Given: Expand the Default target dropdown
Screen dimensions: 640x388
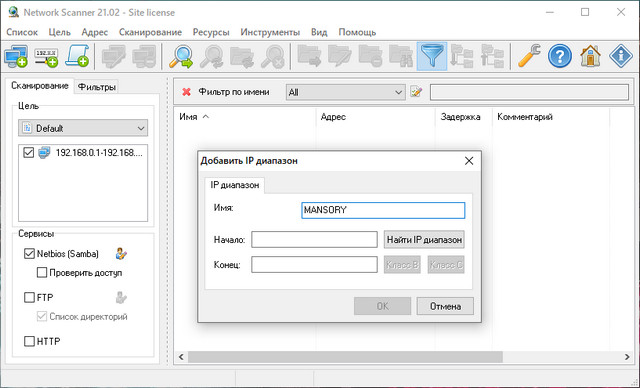Looking at the screenshot, I should click(x=83, y=128).
